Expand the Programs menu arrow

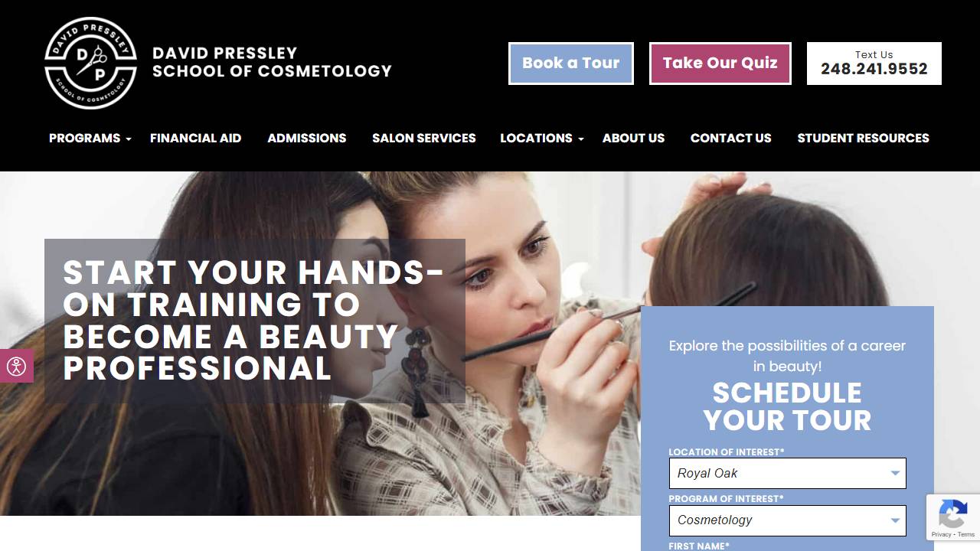click(129, 139)
